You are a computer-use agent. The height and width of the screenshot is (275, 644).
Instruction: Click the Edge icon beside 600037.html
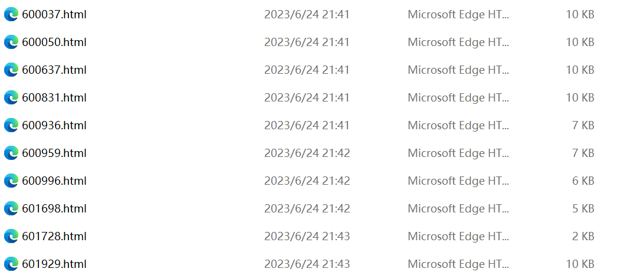(x=11, y=15)
